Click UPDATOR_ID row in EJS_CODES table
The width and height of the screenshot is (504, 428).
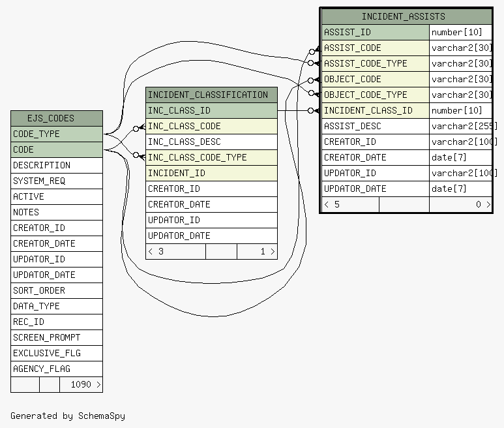click(57, 259)
